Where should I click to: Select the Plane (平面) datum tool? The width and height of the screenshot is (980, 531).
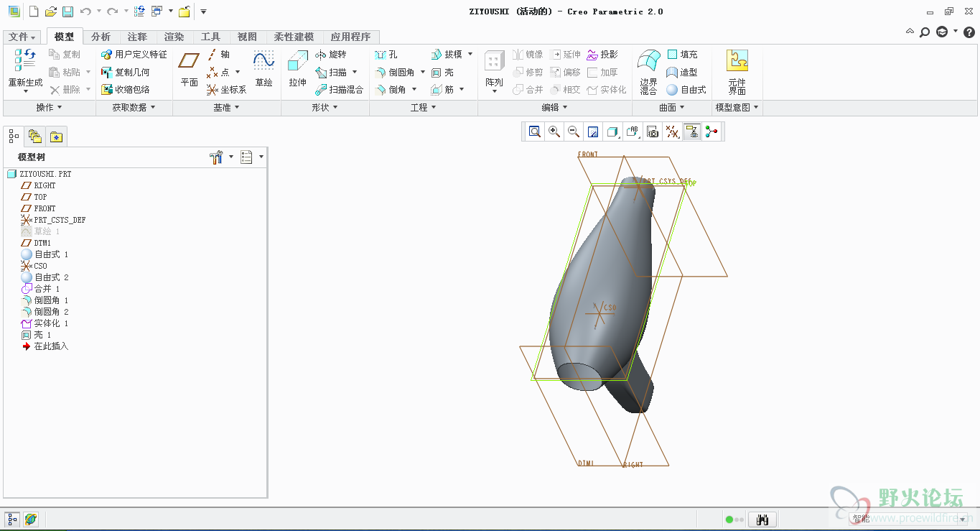tap(190, 70)
